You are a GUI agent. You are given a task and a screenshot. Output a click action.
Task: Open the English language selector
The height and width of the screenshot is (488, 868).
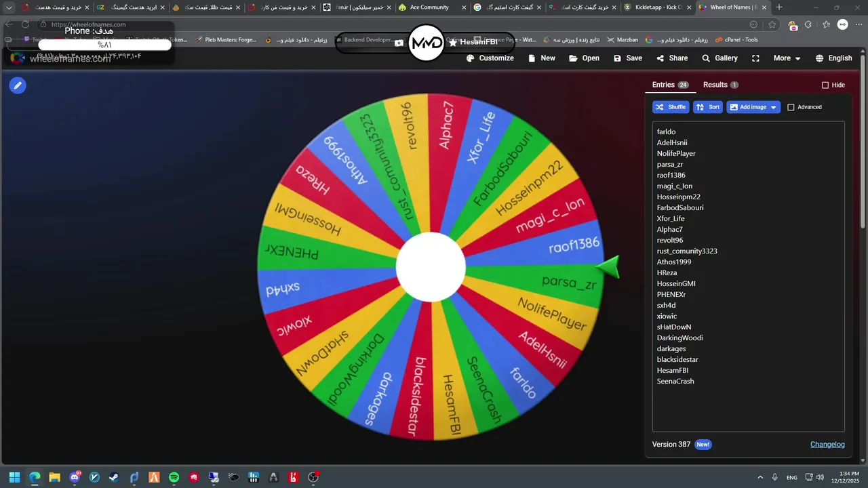[833, 58]
